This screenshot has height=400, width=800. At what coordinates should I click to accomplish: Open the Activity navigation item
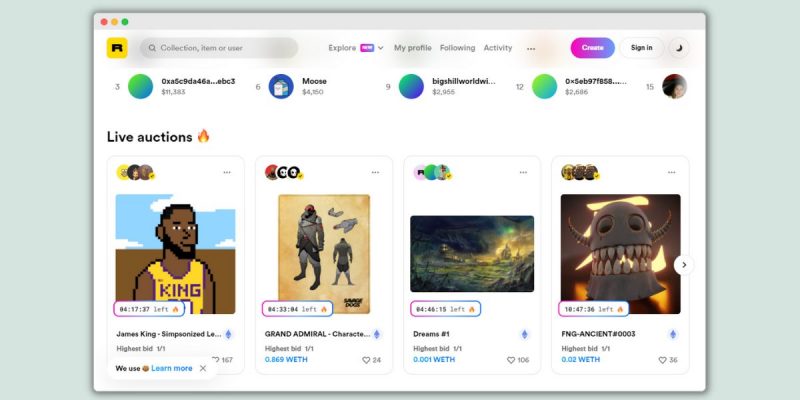tap(498, 48)
